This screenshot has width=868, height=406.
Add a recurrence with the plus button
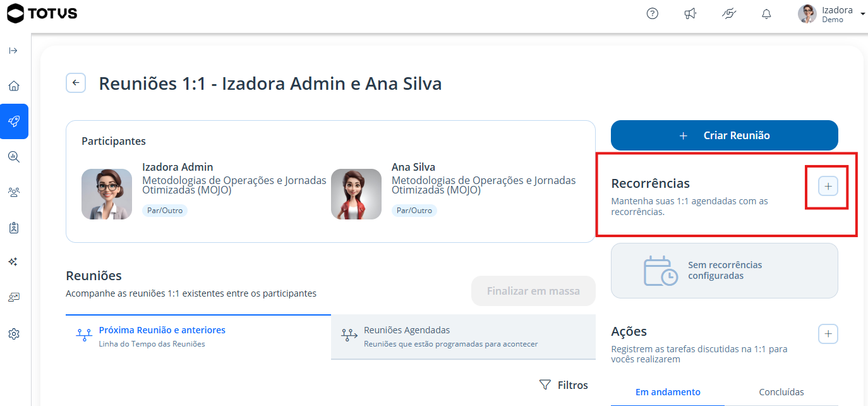tap(828, 186)
